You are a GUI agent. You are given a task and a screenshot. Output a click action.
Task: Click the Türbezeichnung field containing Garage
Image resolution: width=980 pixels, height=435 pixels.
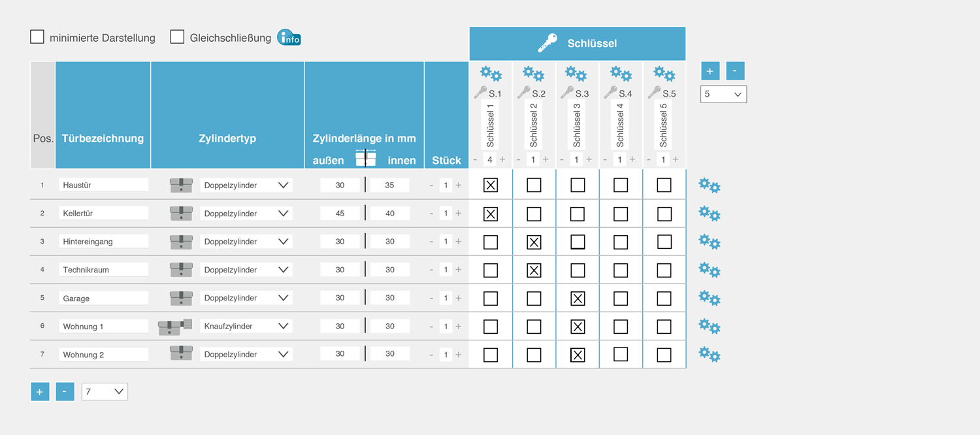click(103, 298)
